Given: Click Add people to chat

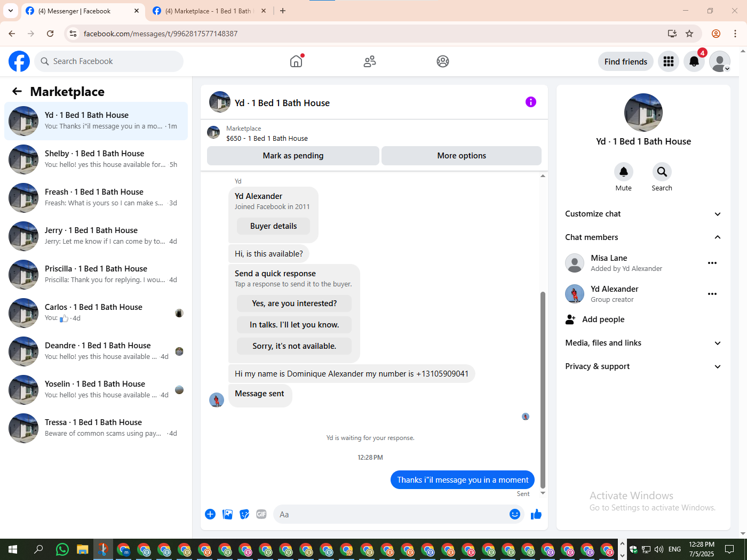Looking at the screenshot, I should pos(643,319).
